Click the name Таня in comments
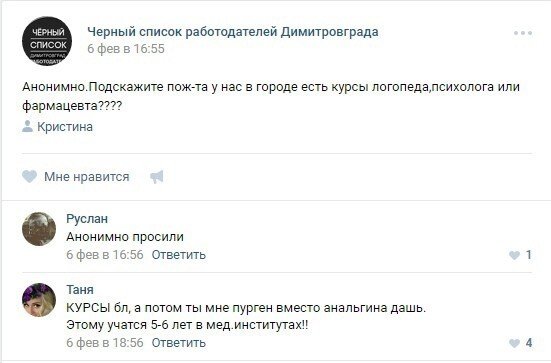Image resolution: width=551 pixels, height=363 pixels. click(x=80, y=290)
